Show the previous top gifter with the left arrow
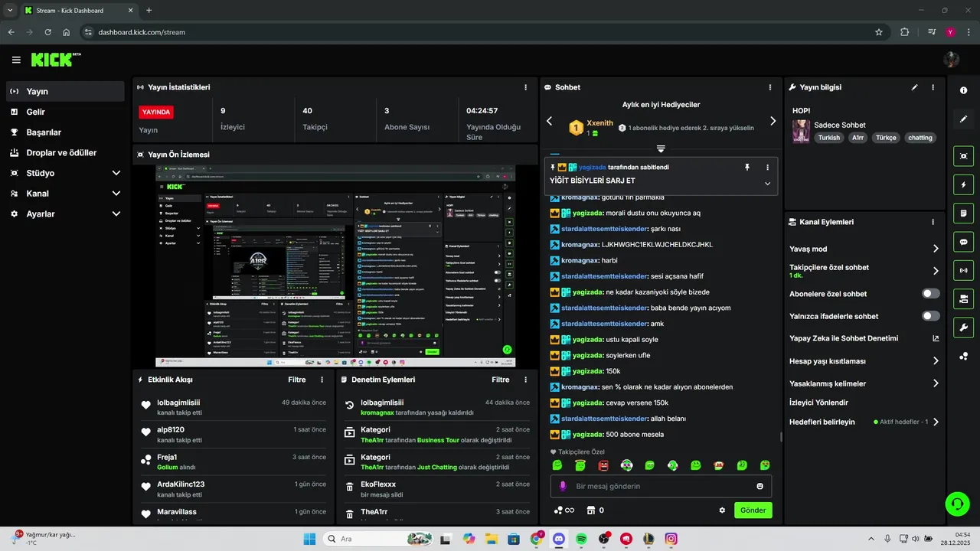980x551 pixels. point(549,121)
